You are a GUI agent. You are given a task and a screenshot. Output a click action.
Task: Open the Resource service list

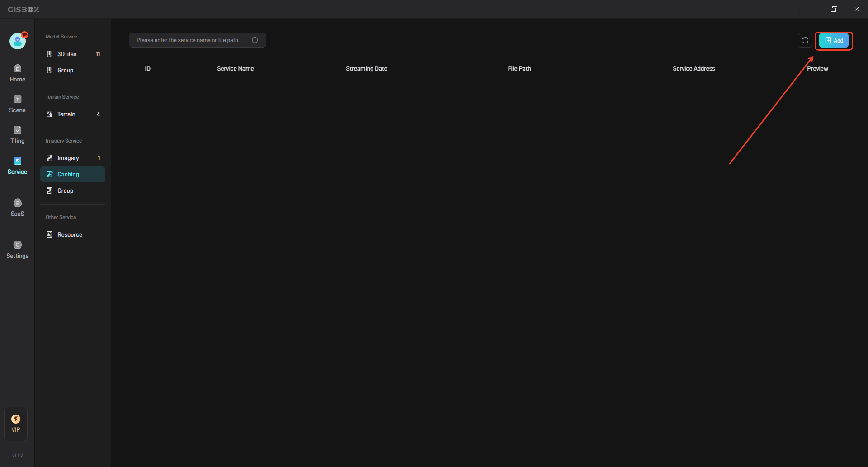click(72, 234)
